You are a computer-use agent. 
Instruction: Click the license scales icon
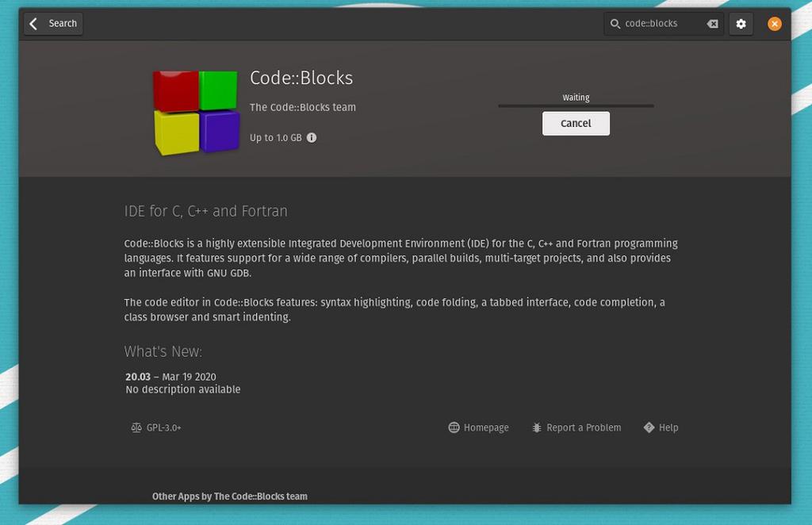pyautogui.click(x=136, y=427)
